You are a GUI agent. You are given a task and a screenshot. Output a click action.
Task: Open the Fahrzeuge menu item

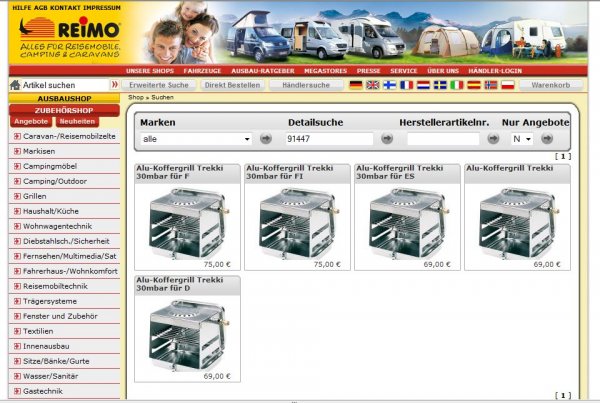[202, 71]
